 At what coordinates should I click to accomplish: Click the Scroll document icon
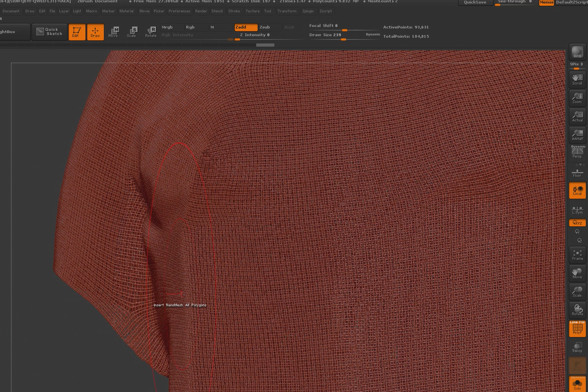tap(577, 79)
